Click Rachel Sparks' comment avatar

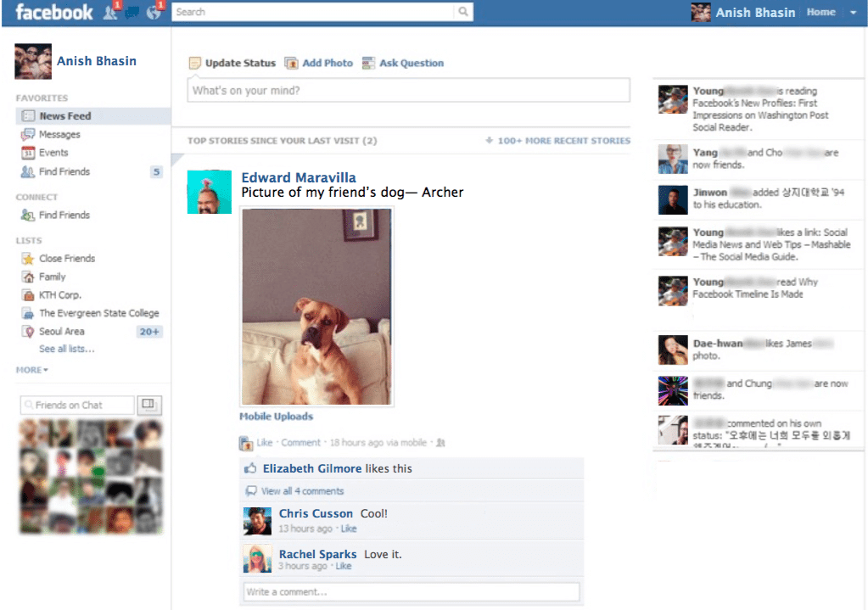(x=257, y=558)
